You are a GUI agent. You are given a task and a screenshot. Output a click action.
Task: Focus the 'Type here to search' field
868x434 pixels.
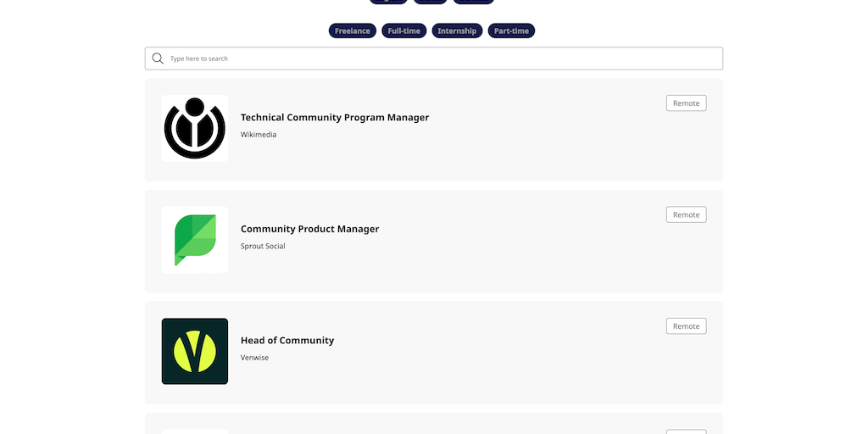tap(441, 58)
